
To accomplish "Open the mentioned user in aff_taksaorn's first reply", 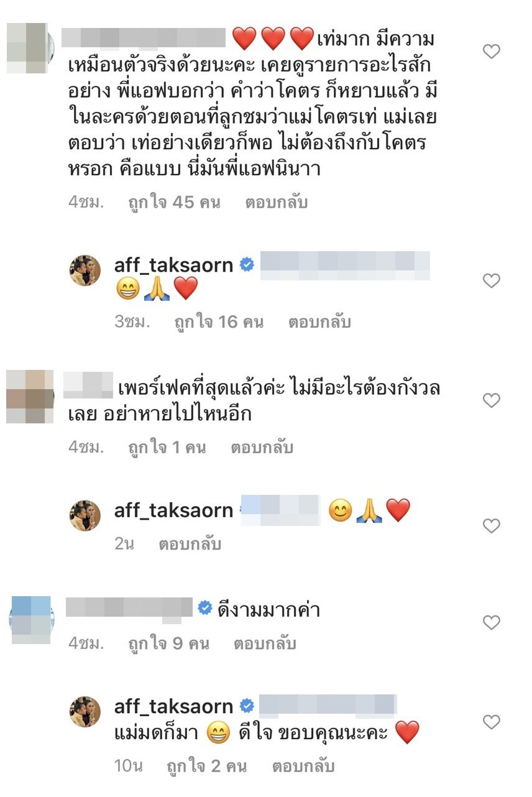I will [344, 265].
